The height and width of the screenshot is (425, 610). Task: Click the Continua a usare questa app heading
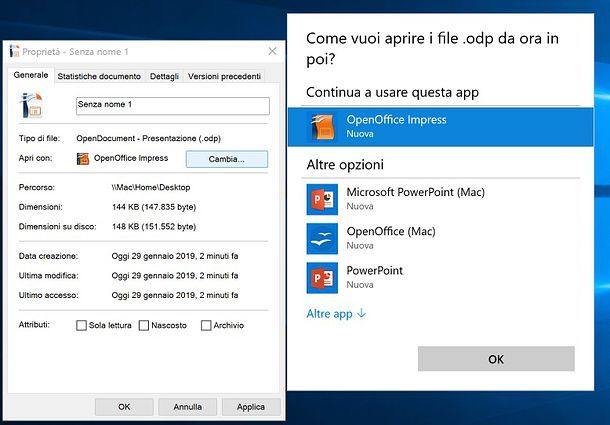pyautogui.click(x=393, y=93)
